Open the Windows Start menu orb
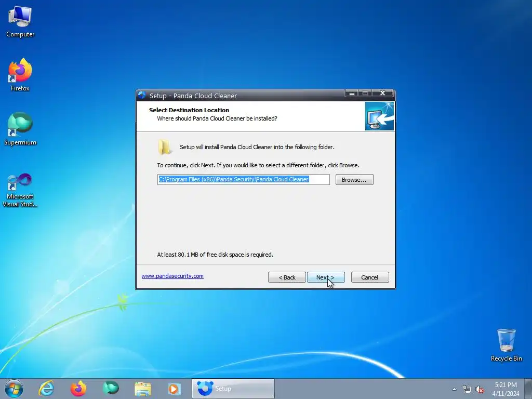The width and height of the screenshot is (532, 399). (x=14, y=389)
